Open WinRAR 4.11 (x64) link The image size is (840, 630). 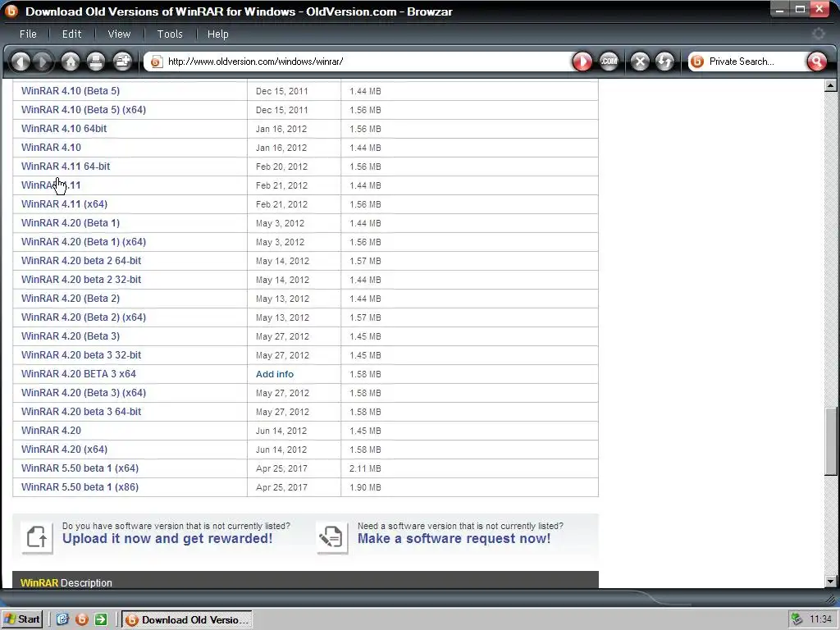[64, 204]
